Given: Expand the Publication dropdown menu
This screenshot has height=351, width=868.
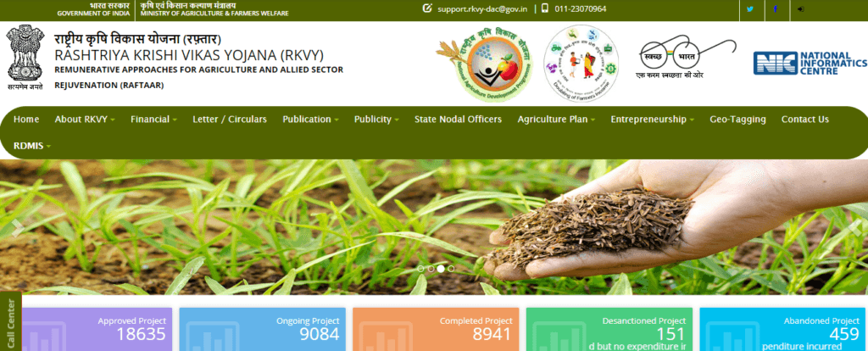Looking at the screenshot, I should [x=310, y=119].
